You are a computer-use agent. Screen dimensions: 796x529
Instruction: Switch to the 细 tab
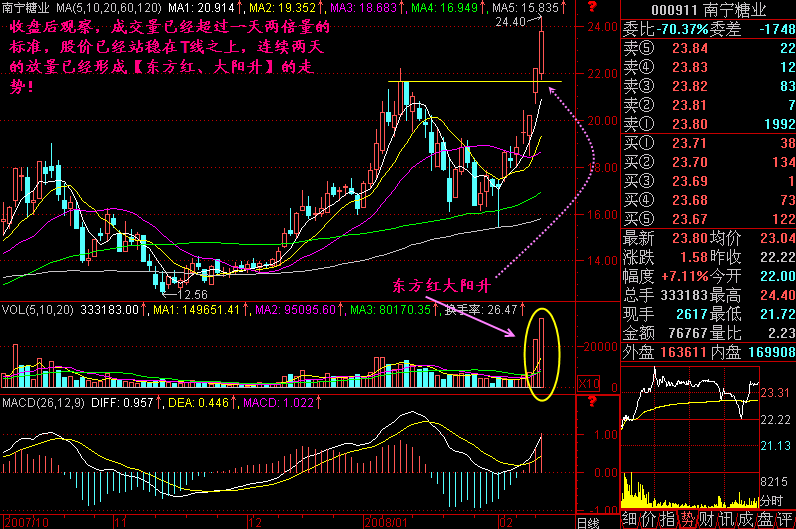tap(630, 520)
